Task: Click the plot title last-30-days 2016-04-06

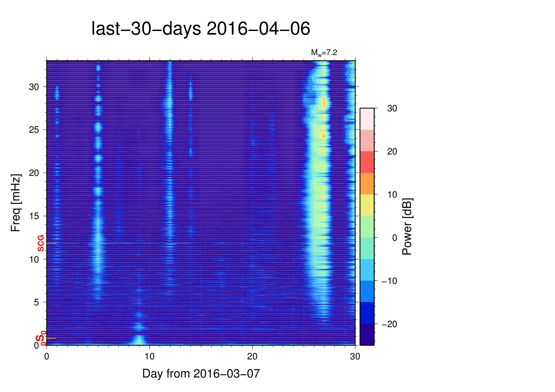Action: tap(200, 29)
